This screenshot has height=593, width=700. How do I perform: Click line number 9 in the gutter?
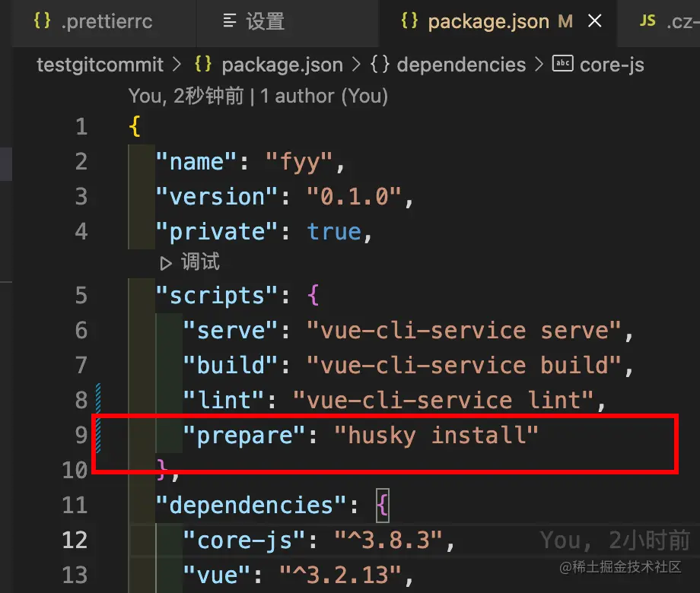pos(81,436)
